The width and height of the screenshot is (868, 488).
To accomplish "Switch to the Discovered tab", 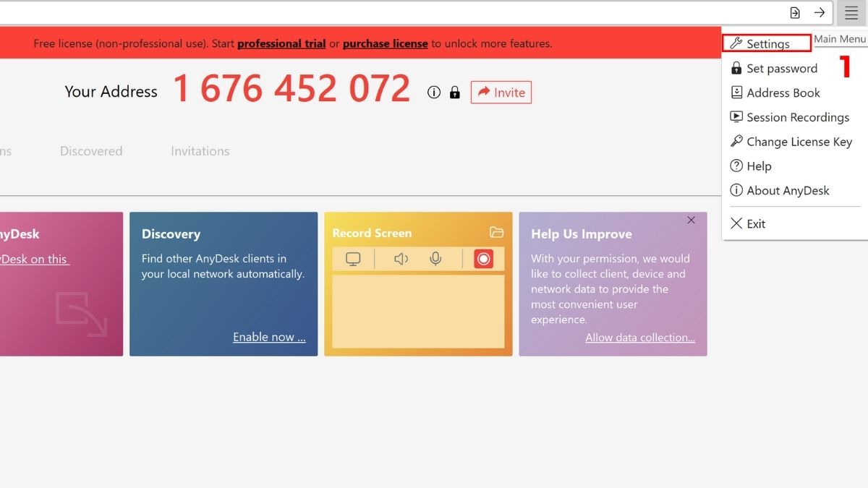I will pyautogui.click(x=91, y=151).
